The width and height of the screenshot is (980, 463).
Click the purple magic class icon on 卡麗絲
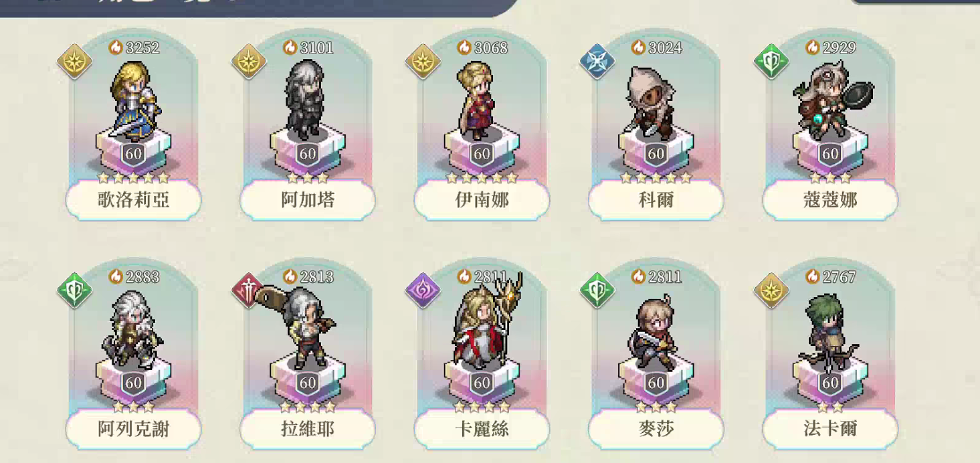pyautogui.click(x=423, y=290)
